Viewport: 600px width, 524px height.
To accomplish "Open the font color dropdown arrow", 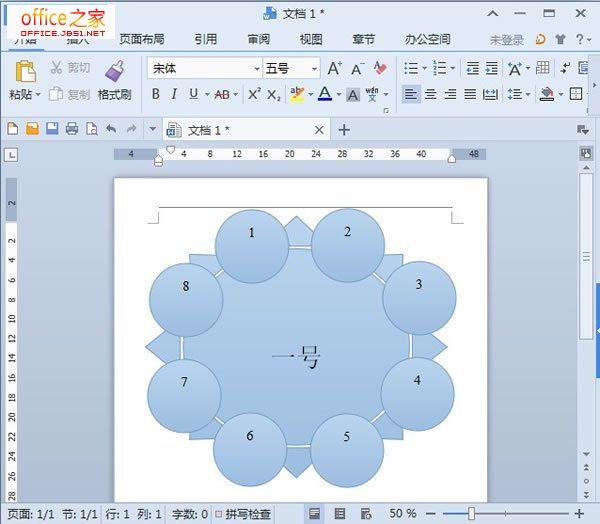I will coord(339,94).
